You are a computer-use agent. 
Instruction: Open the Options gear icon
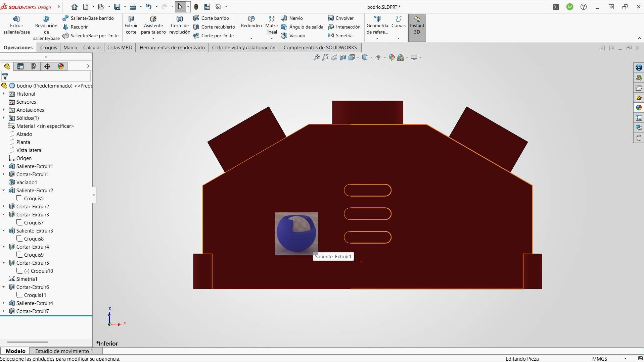tap(218, 7)
